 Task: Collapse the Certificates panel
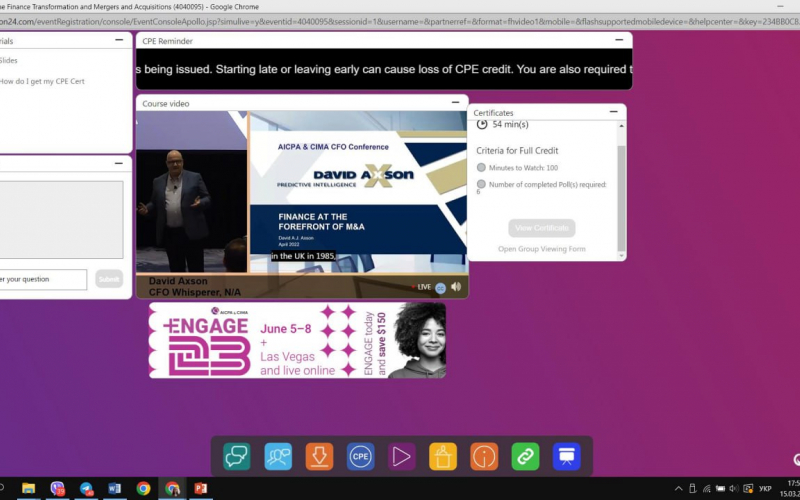(x=613, y=112)
